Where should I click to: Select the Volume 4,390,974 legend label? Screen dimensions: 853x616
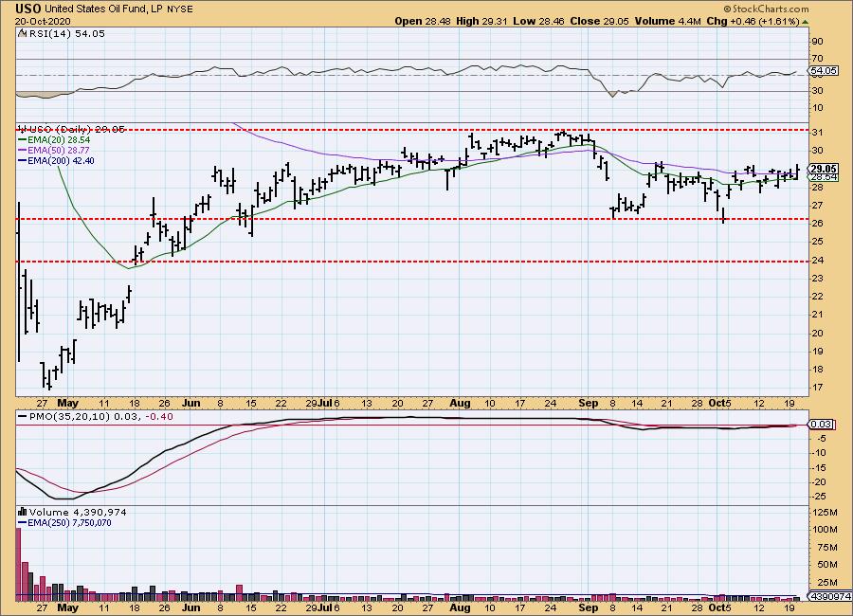click(78, 512)
